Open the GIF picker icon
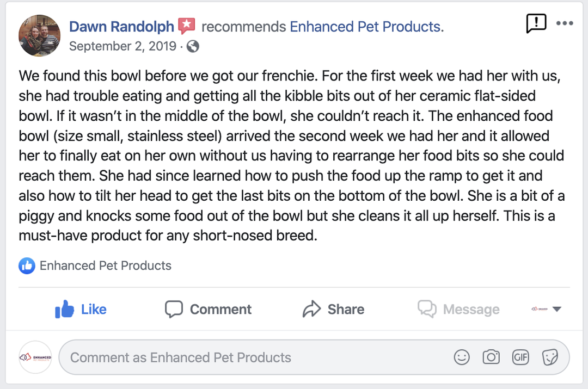The image size is (588, 389). coord(520,357)
